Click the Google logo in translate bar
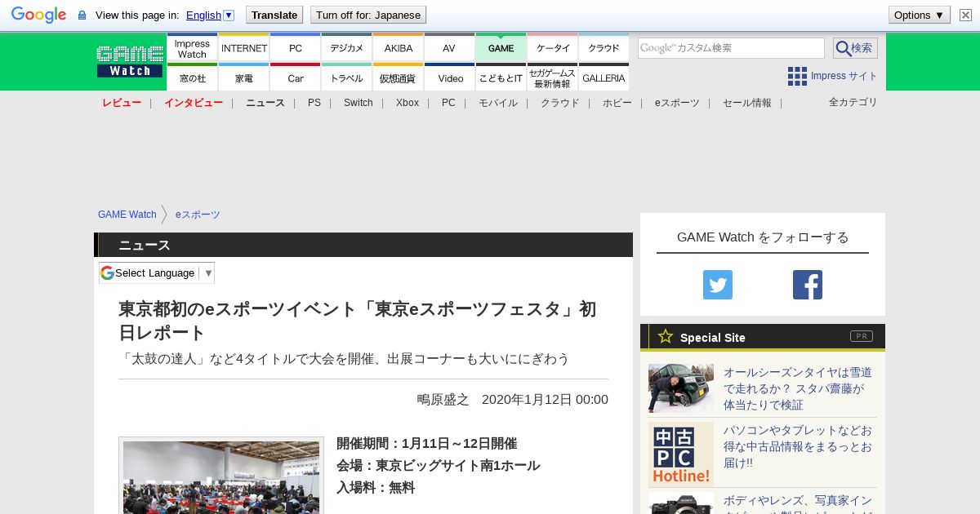This screenshot has width=980, height=514. (38, 15)
